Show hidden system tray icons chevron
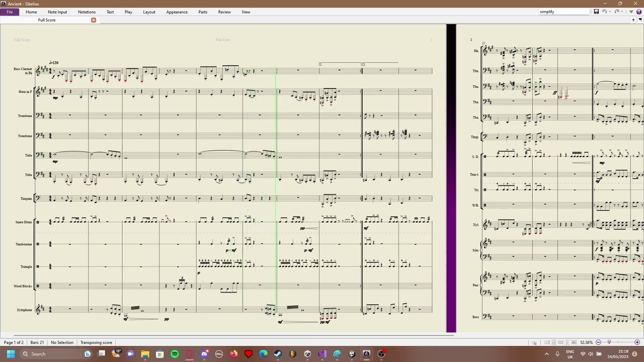The image size is (644, 362). click(547, 354)
